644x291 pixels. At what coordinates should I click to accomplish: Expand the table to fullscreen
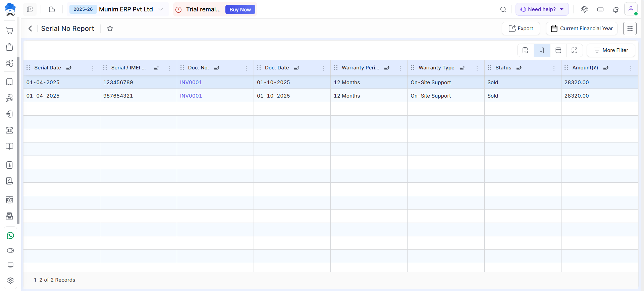point(574,50)
